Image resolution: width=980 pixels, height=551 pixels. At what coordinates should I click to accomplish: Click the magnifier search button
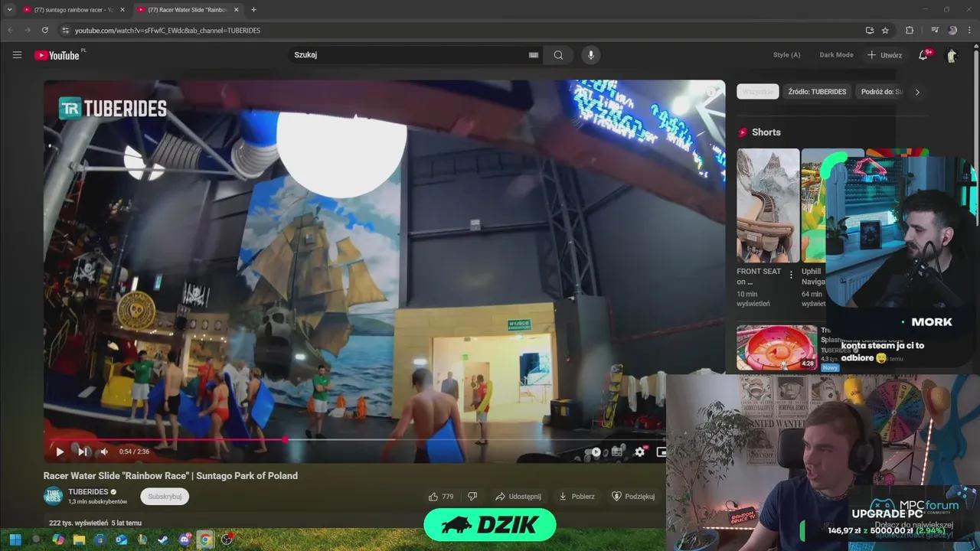[x=558, y=55]
